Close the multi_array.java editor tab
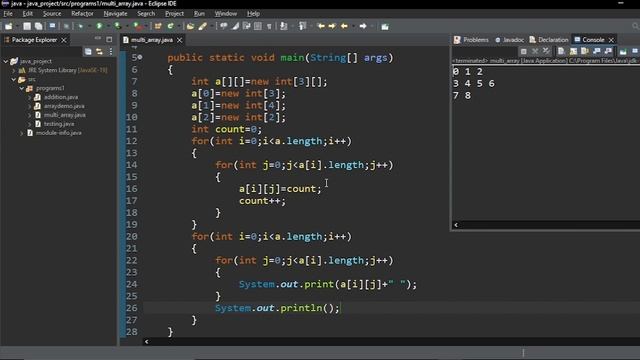The width and height of the screenshot is (640, 360). point(179,40)
